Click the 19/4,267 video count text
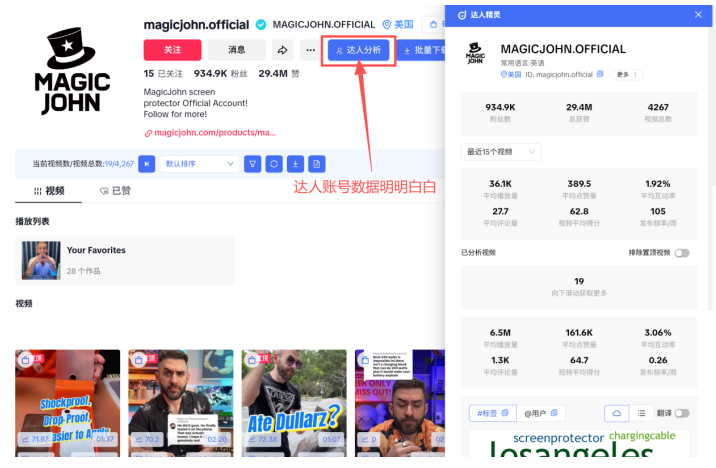Viewport: 716px width, 468px height. point(119,164)
